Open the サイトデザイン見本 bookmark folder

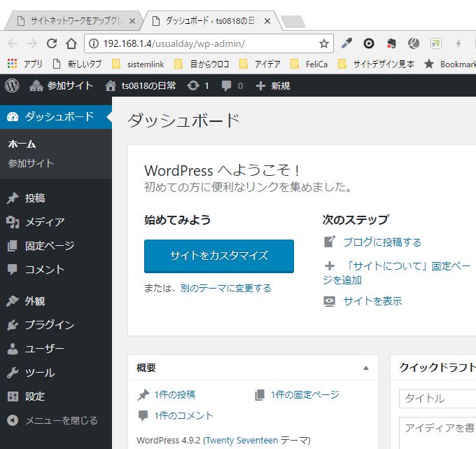[x=376, y=64]
